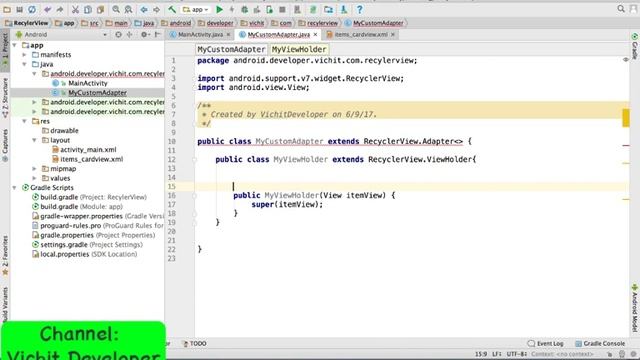Expand the manifests folder
This screenshot has height=360, width=640.
[x=24, y=55]
